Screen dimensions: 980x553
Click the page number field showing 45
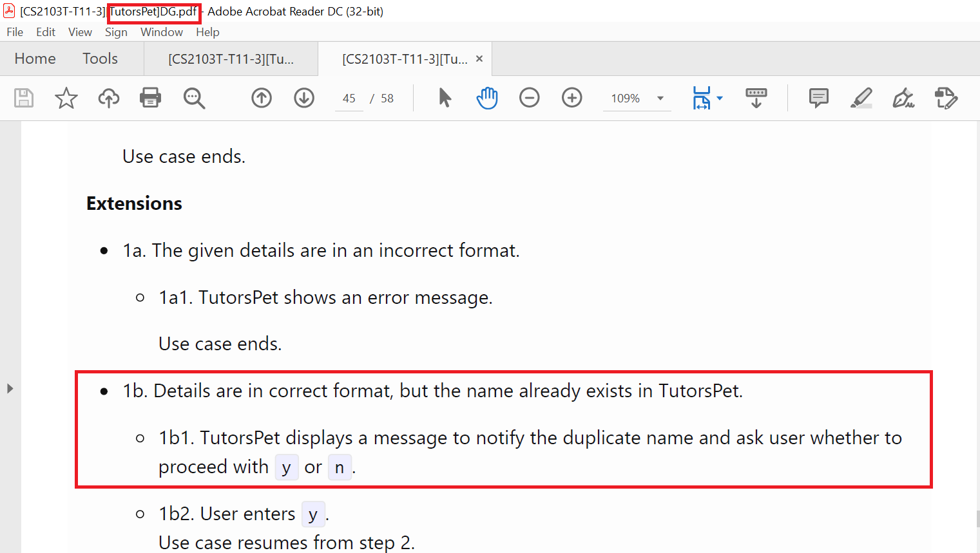point(349,98)
